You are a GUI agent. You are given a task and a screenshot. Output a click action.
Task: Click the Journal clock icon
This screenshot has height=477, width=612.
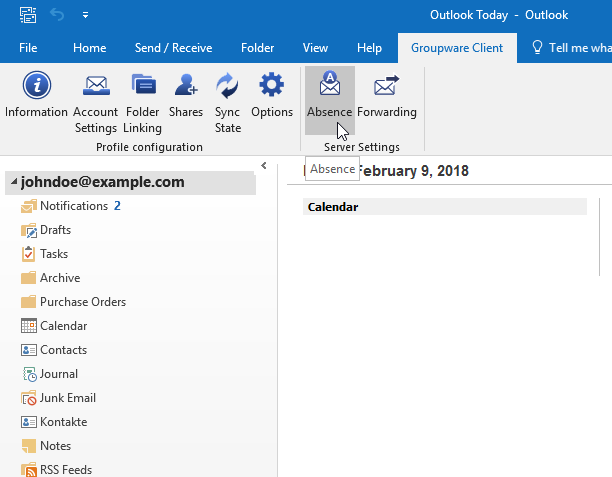(x=30, y=374)
